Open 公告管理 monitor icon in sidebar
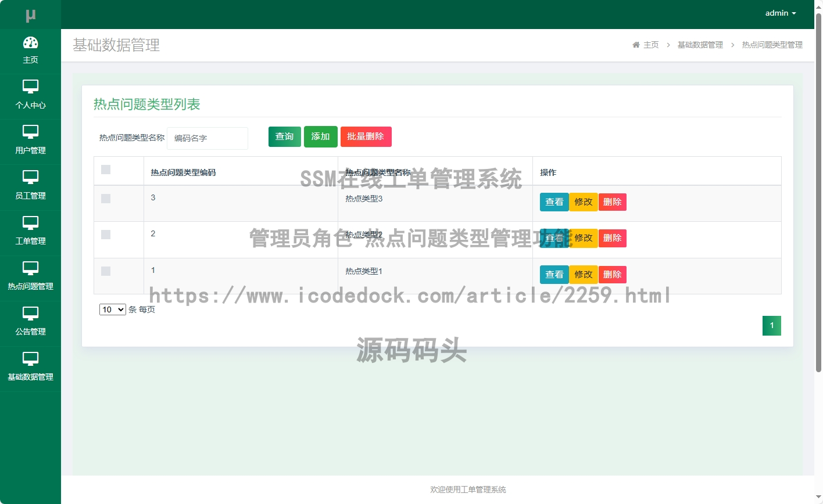The width and height of the screenshot is (823, 504). pos(30,314)
